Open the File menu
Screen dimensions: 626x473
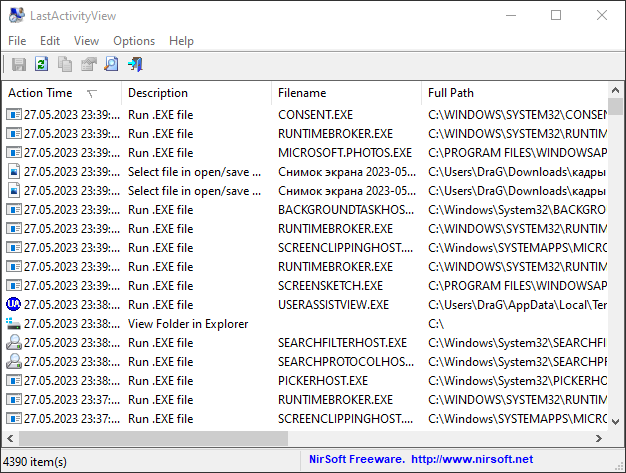click(17, 41)
